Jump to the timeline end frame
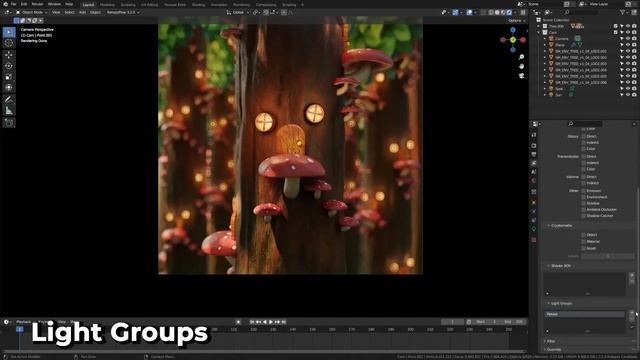 click(x=284, y=322)
